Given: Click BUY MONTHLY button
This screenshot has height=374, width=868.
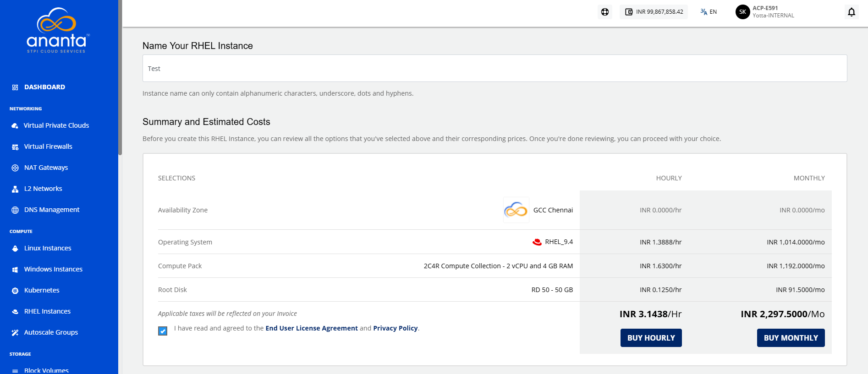Looking at the screenshot, I should point(791,338).
